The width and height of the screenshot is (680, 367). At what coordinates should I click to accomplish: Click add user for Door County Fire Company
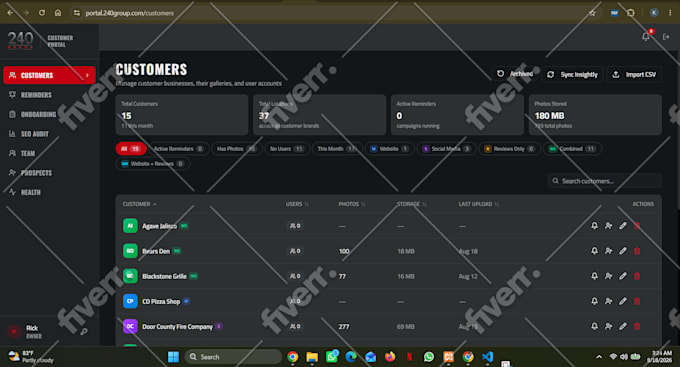608,326
